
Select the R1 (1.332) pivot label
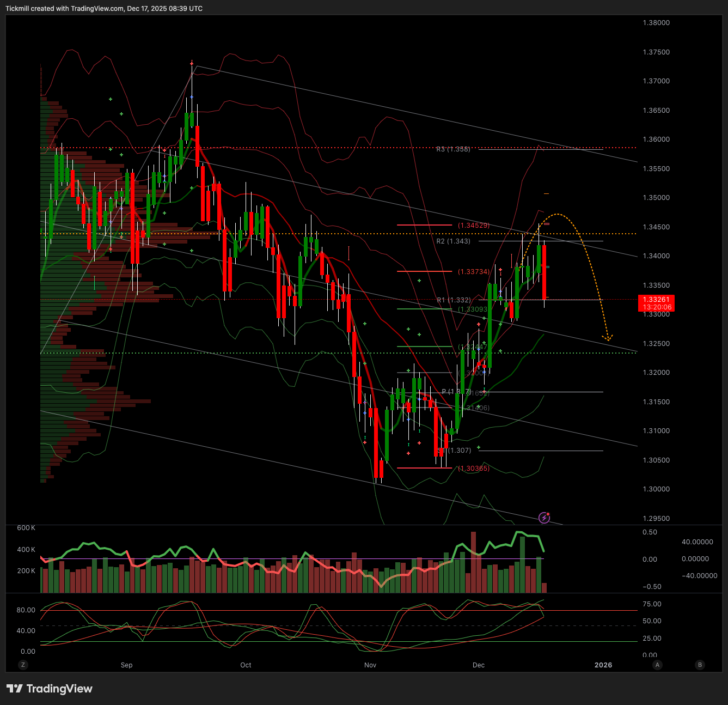pos(454,300)
